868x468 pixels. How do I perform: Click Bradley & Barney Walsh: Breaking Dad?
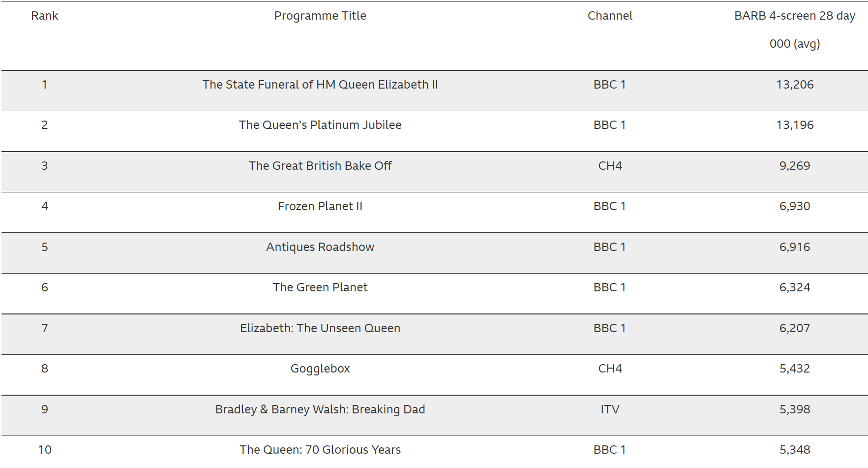click(320, 409)
